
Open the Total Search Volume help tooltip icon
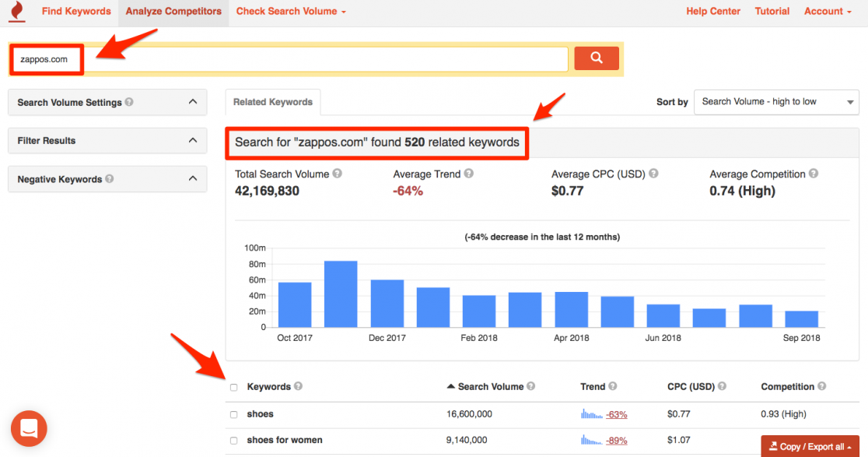(336, 174)
